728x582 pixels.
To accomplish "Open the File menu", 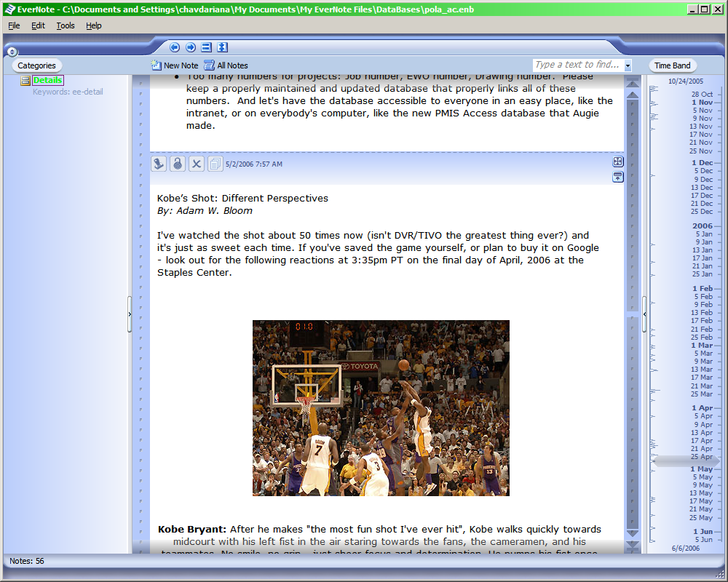I will (14, 25).
